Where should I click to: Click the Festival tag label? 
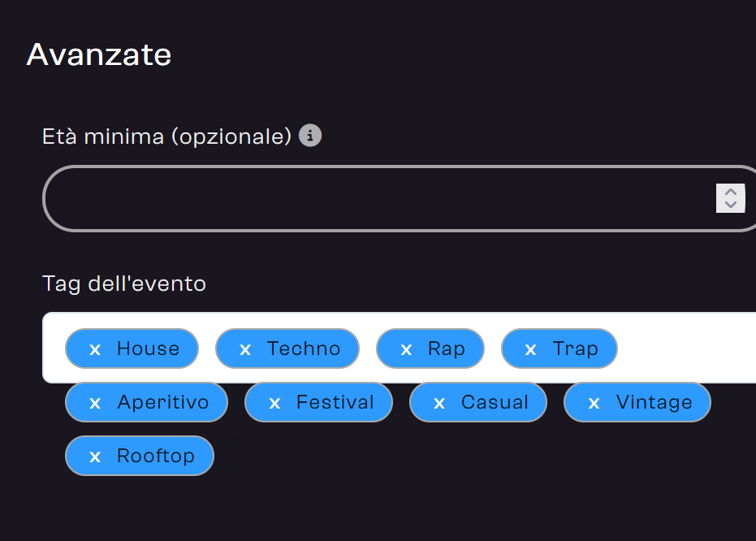point(335,402)
